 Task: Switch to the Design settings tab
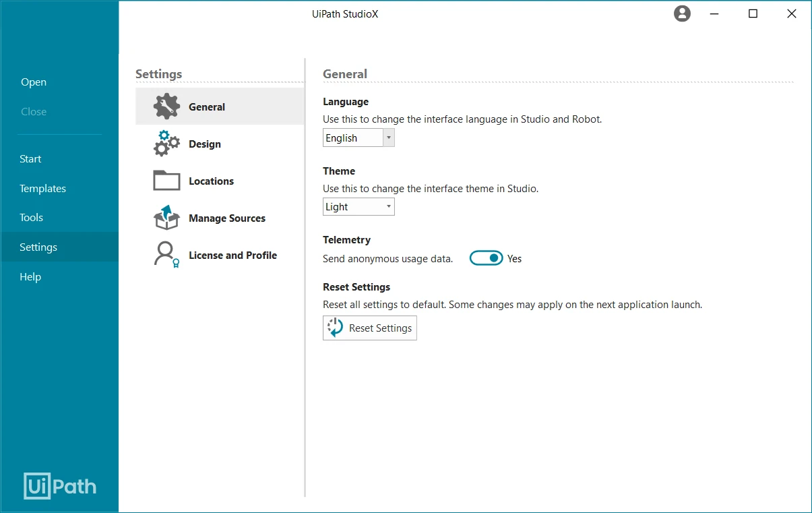pyautogui.click(x=205, y=144)
